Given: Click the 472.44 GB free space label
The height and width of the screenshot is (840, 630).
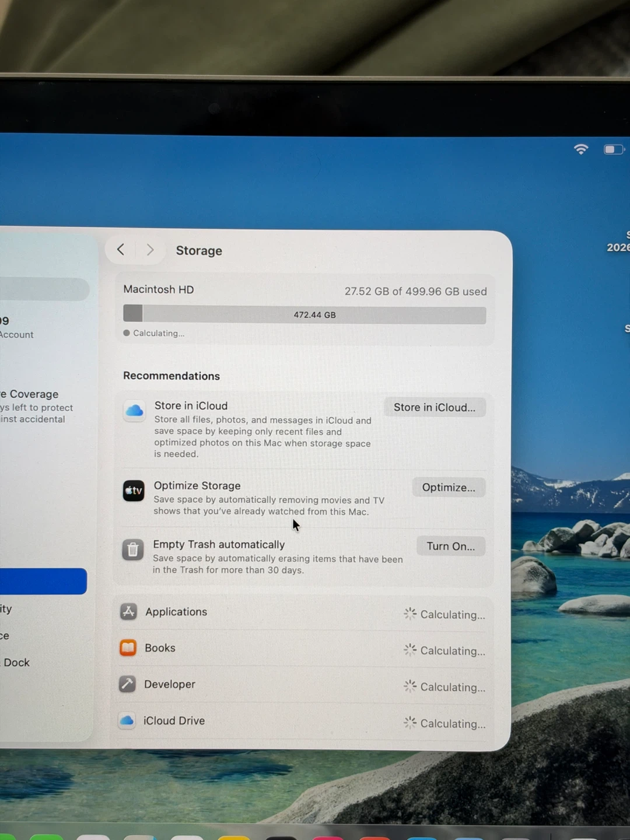Looking at the screenshot, I should coord(314,315).
